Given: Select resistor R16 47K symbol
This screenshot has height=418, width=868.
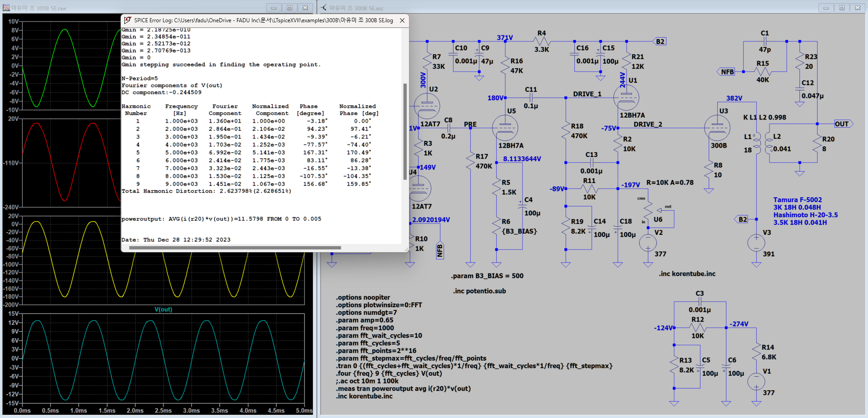Looking at the screenshot, I should click(505, 65).
